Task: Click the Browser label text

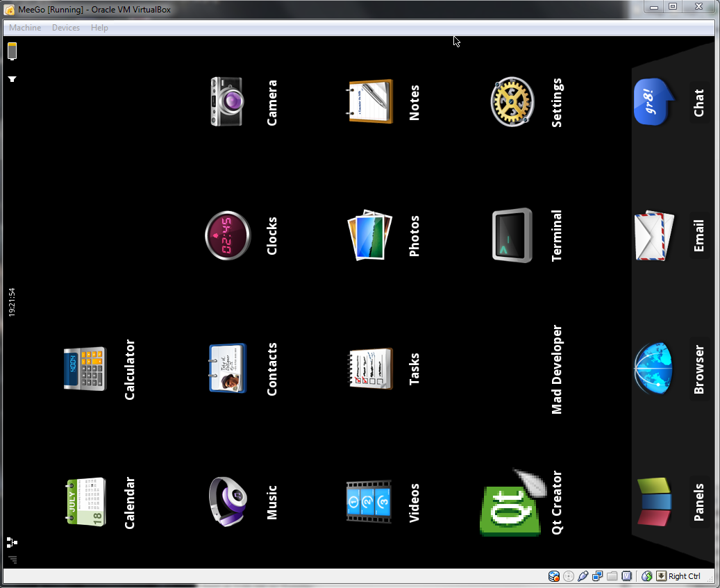Action: pos(699,369)
